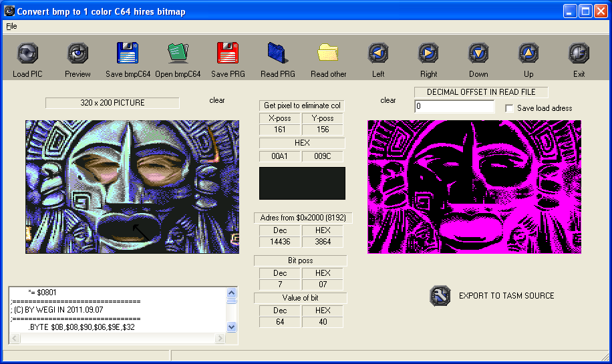The width and height of the screenshot is (612, 364).
Task: Click the decimal offset input field
Action: point(454,107)
